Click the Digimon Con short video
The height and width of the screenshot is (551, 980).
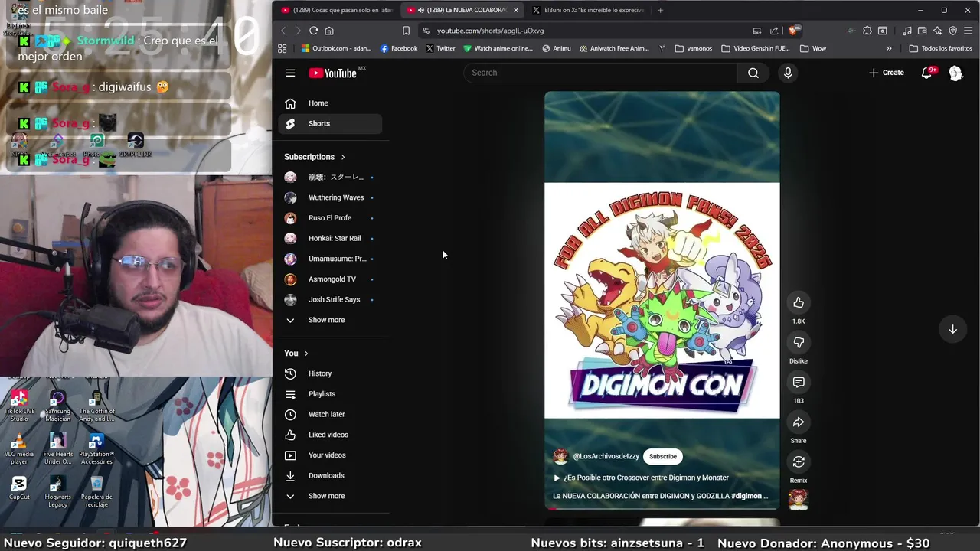tap(662, 300)
